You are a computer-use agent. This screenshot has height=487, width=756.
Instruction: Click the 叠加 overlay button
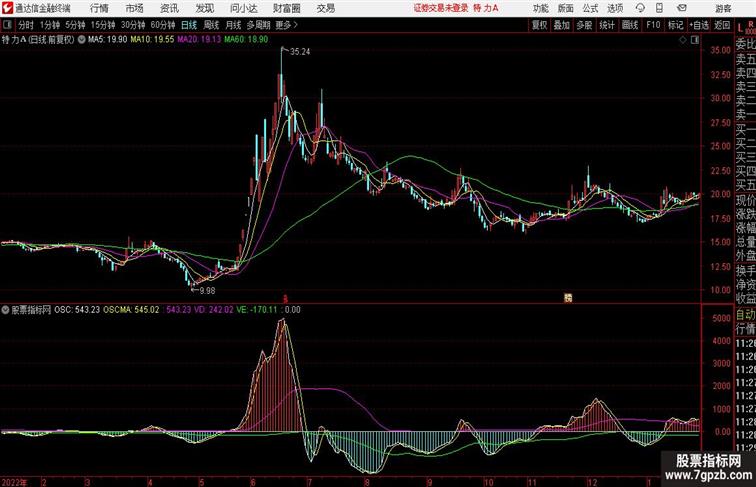tap(561, 25)
